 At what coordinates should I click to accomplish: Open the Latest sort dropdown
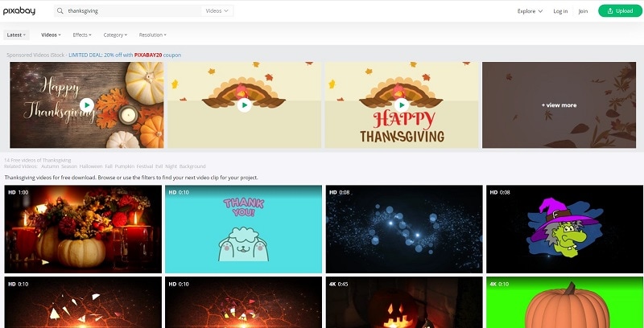point(16,35)
